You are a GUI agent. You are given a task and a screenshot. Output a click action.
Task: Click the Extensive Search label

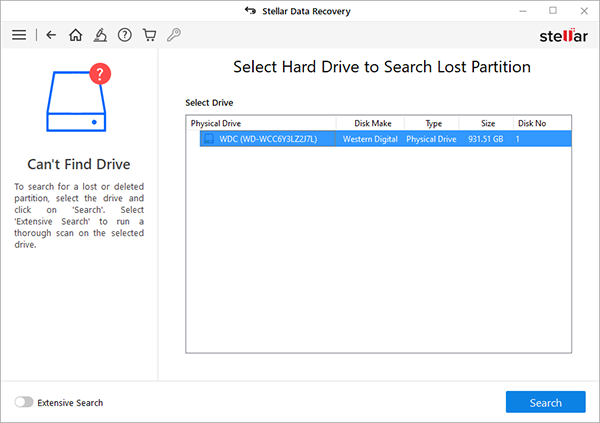pos(70,403)
